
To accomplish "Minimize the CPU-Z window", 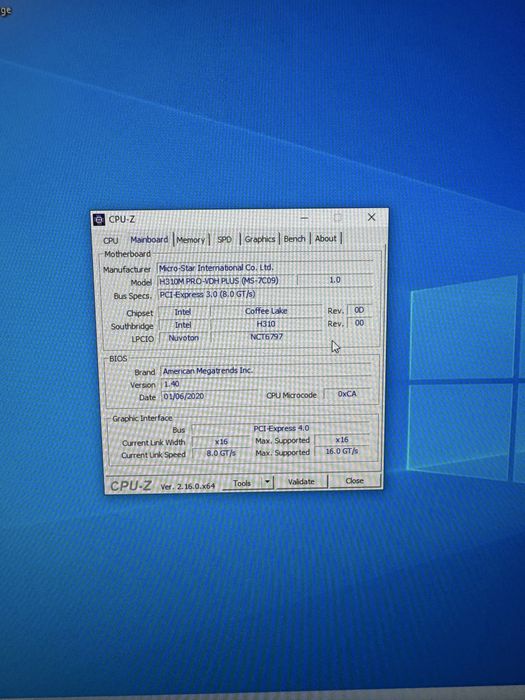I will pos(304,218).
